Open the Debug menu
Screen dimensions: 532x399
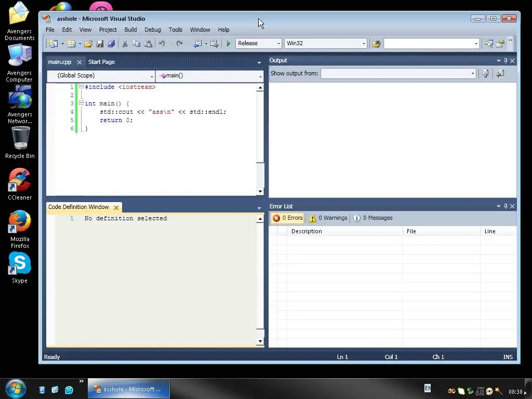click(153, 30)
